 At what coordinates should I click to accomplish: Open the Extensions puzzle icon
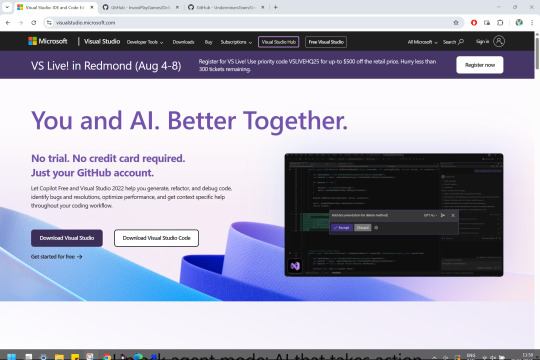pyautogui.click(x=500, y=23)
